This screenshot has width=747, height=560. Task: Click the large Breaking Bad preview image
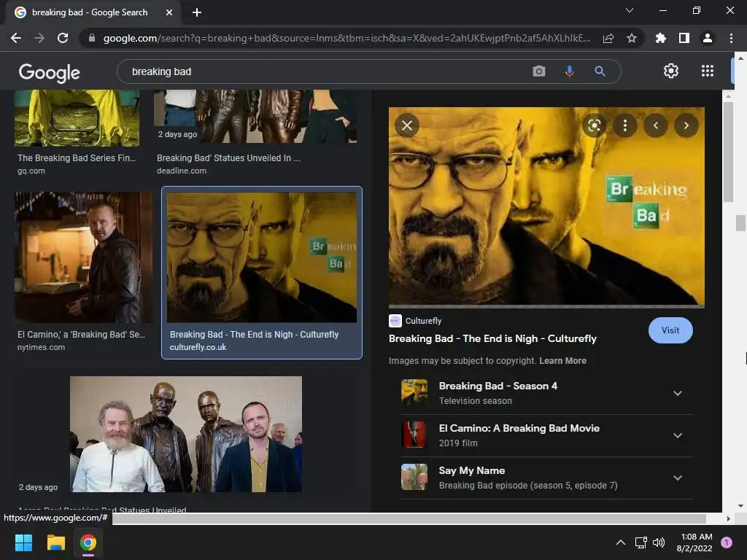tap(546, 206)
